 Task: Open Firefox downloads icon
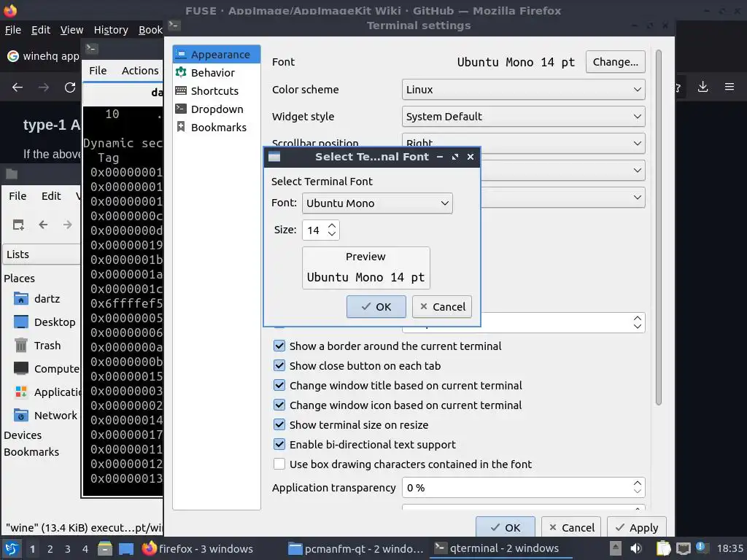click(703, 87)
